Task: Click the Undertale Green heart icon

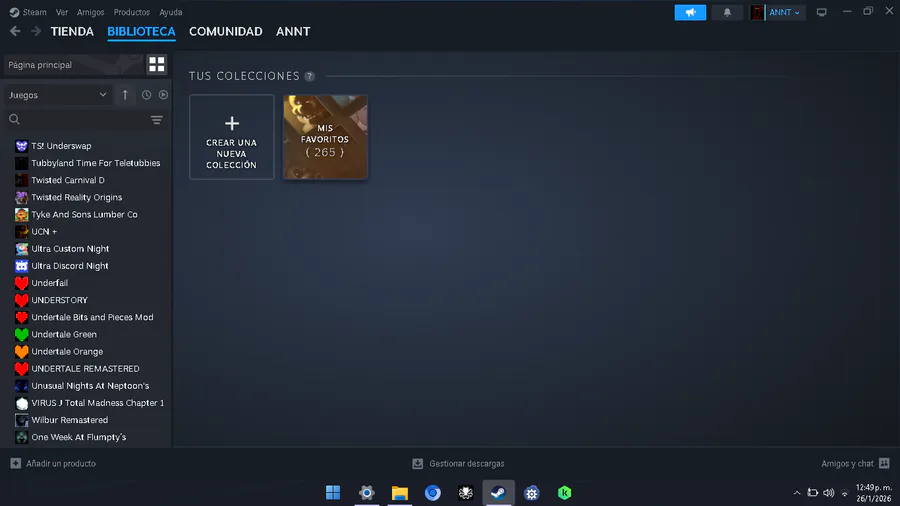Action: click(21, 334)
